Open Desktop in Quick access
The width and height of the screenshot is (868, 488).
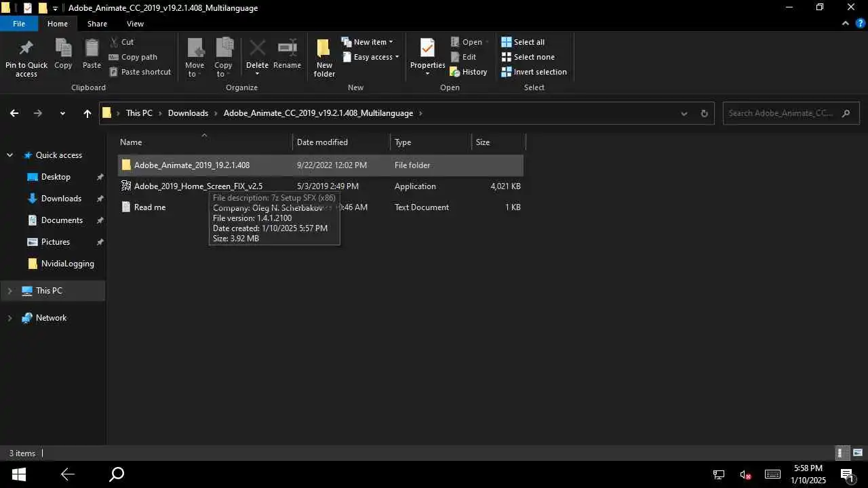(x=56, y=177)
